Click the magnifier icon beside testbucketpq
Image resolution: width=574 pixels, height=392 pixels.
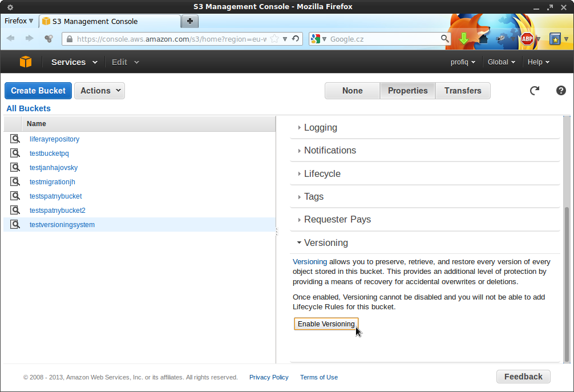point(15,153)
